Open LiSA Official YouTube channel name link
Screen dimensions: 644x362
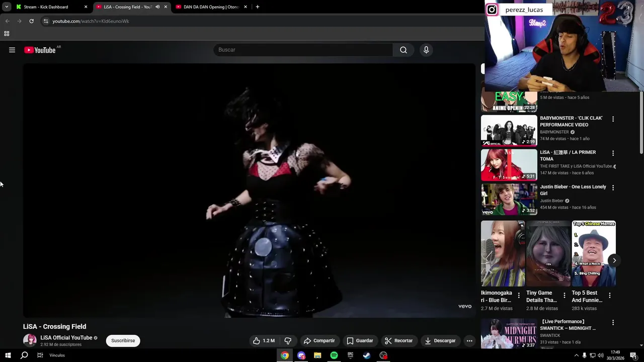[x=66, y=338]
